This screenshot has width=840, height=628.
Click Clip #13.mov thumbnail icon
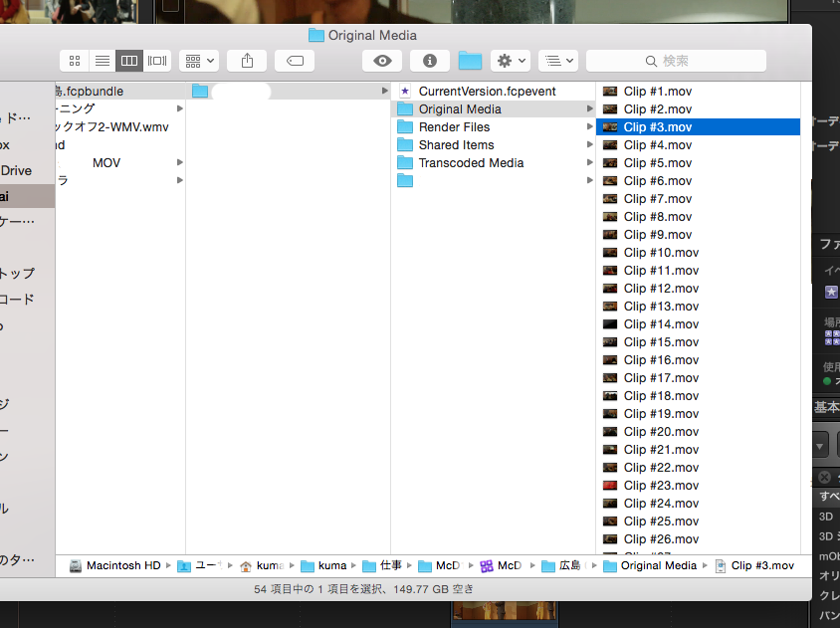pyautogui.click(x=610, y=307)
